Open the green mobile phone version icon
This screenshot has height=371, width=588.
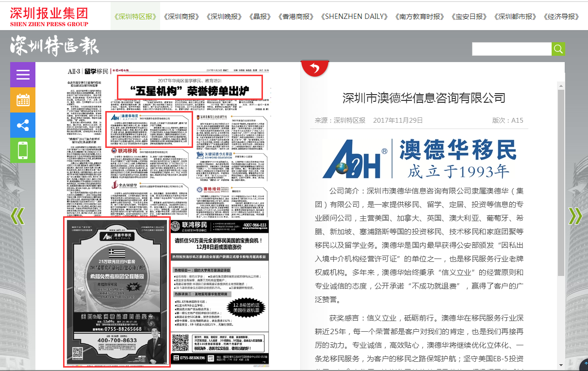(23, 150)
